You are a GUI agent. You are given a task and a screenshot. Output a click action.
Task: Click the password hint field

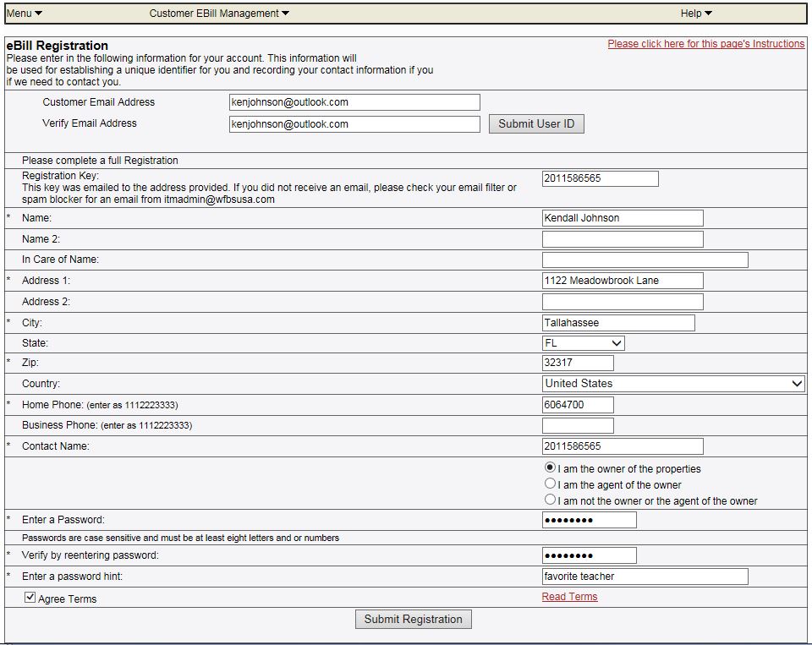point(645,577)
